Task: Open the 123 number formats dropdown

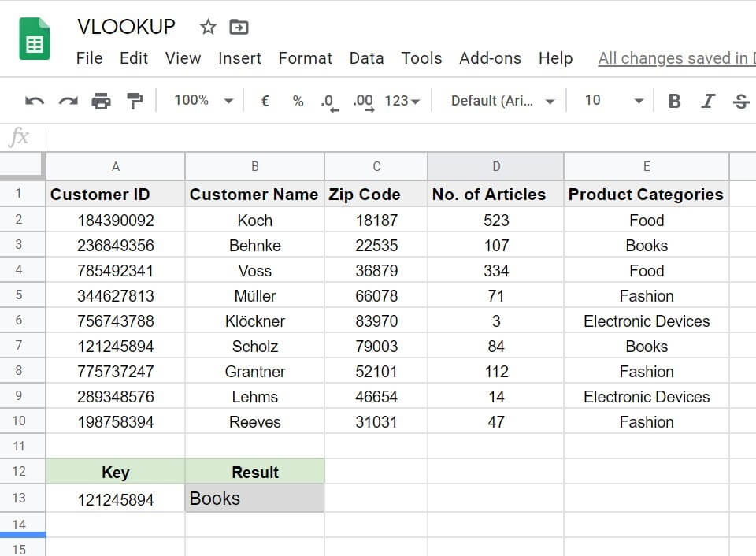Action: 402,100
